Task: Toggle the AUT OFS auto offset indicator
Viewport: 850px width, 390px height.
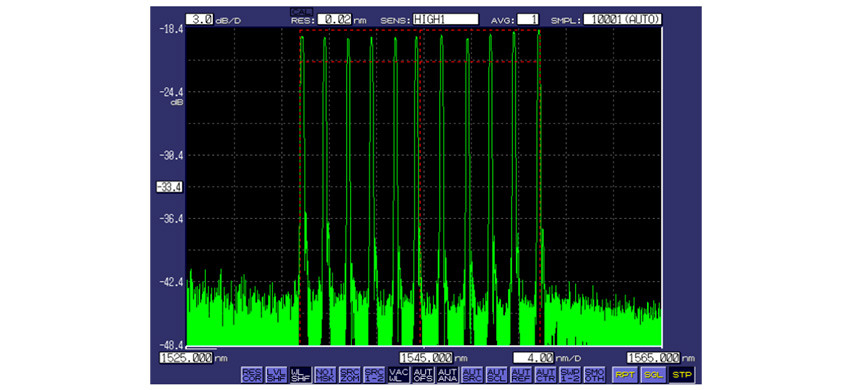Action: [x=422, y=375]
